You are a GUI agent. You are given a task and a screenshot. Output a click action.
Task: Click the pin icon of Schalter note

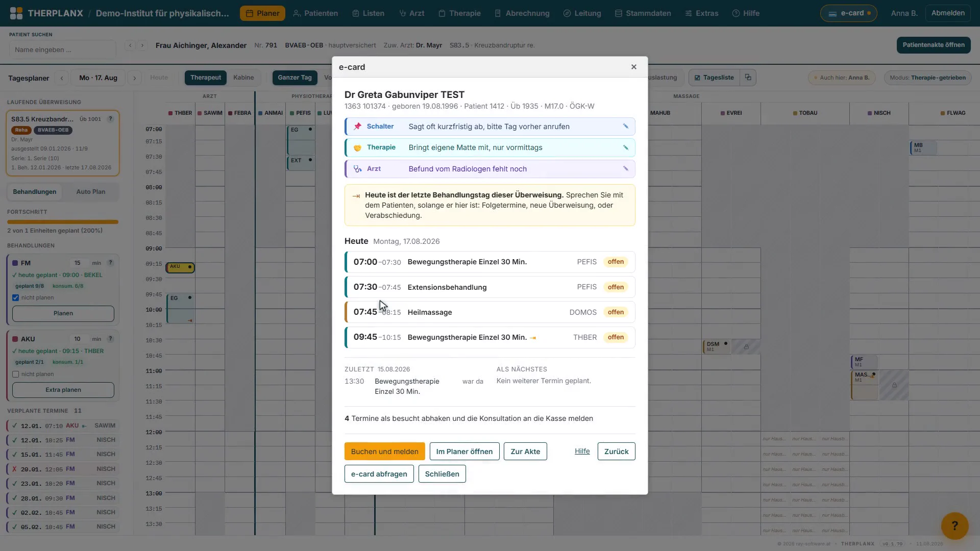click(x=357, y=127)
